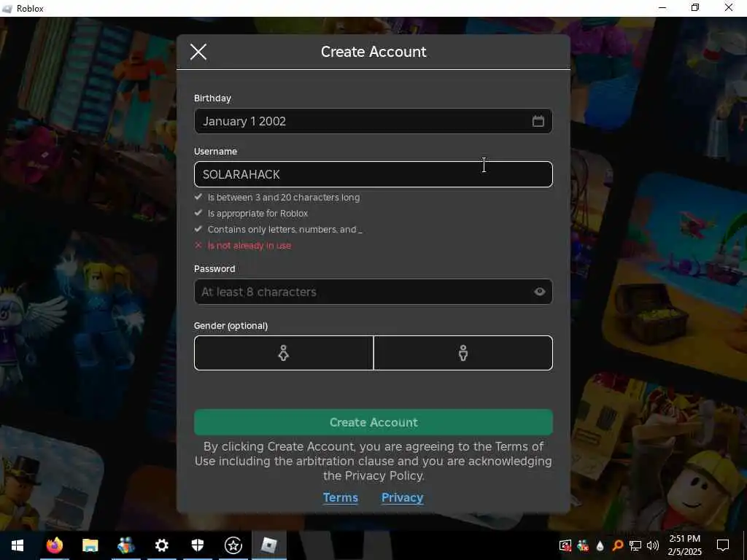747x560 pixels.
Task: Open File Explorer from the taskbar
Action: pyautogui.click(x=90, y=545)
